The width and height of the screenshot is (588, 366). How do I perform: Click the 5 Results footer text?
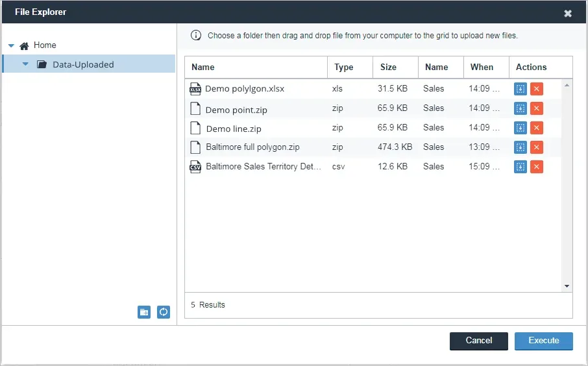[x=208, y=305]
